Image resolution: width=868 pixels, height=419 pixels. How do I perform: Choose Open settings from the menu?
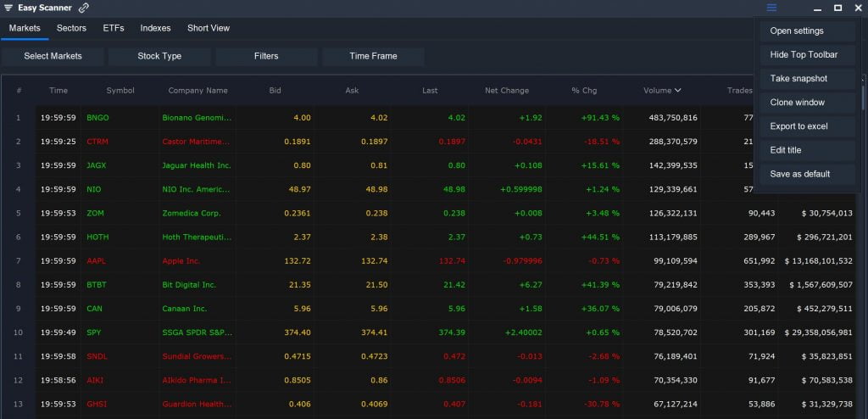(x=807, y=31)
